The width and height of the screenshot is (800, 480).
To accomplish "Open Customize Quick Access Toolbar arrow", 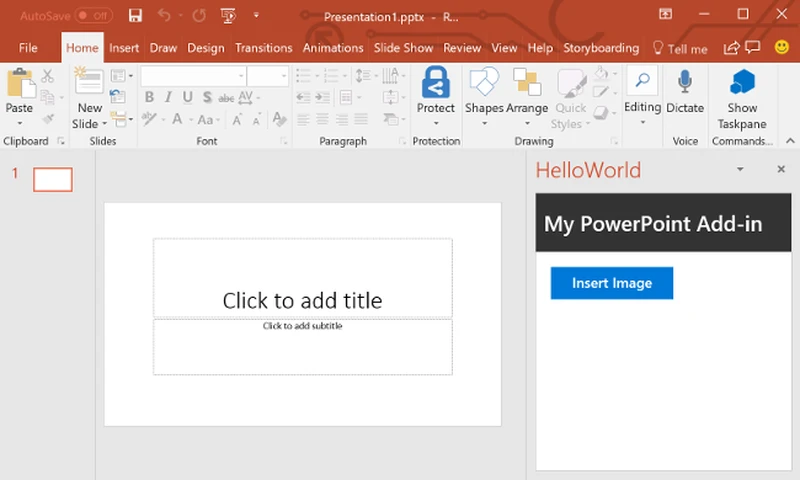I will click(256, 15).
